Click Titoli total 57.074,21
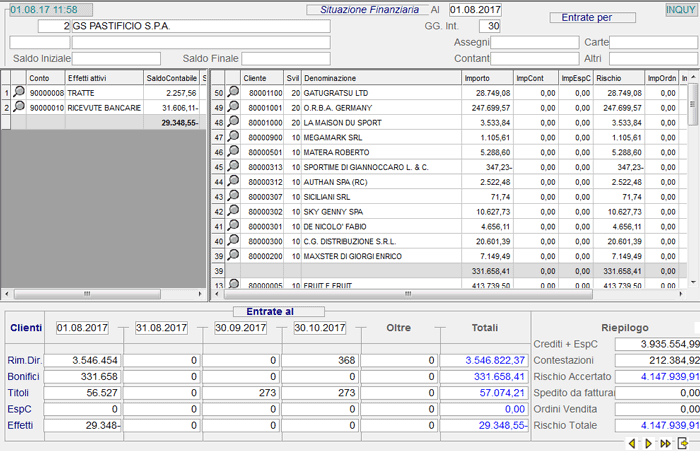The width and height of the screenshot is (700, 451). 484,393
